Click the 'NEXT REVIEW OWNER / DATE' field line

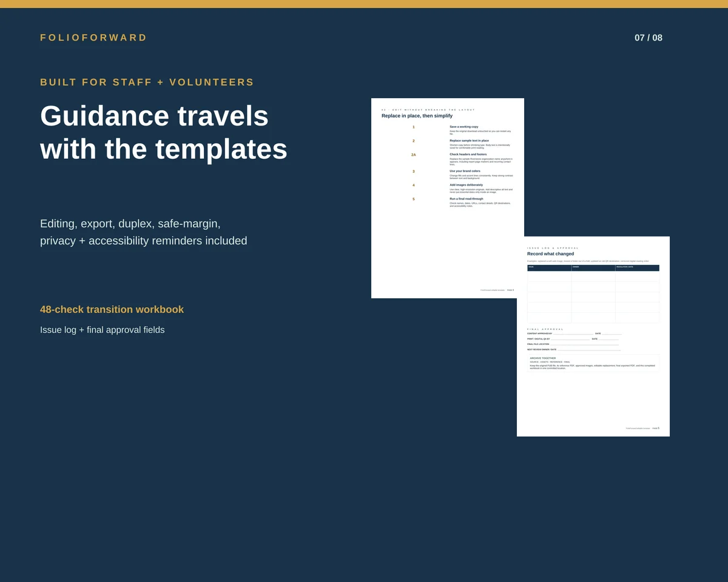click(x=574, y=350)
